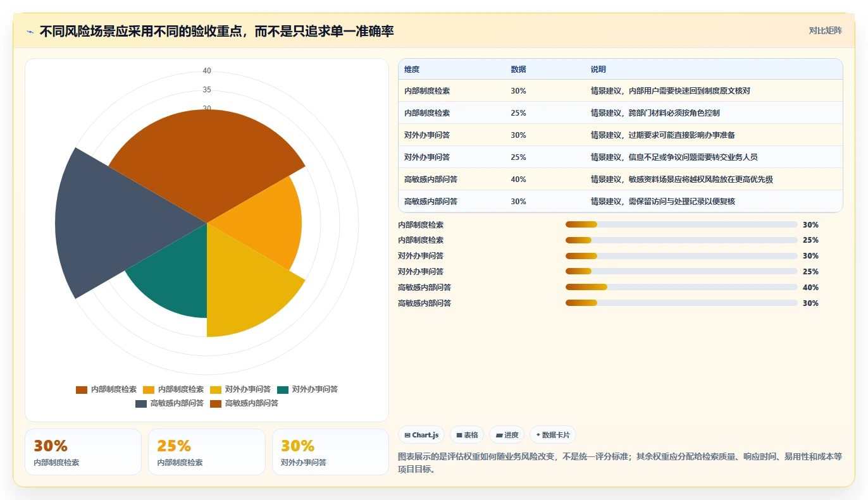Click 内部制度检索 in the first table row

click(x=427, y=91)
